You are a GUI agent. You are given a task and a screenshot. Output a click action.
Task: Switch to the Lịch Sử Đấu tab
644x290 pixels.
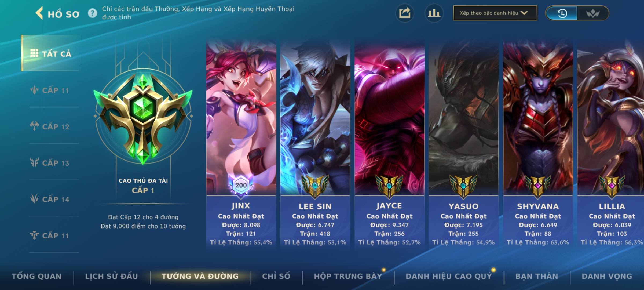pyautogui.click(x=112, y=276)
